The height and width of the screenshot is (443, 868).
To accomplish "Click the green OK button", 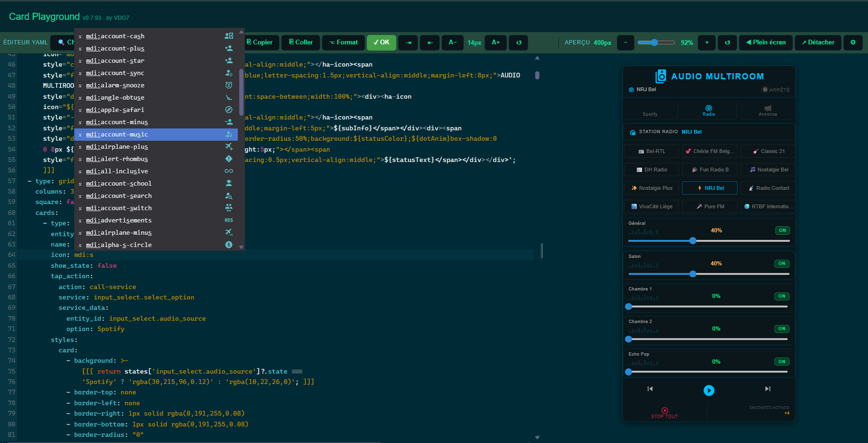I will 381,43.
